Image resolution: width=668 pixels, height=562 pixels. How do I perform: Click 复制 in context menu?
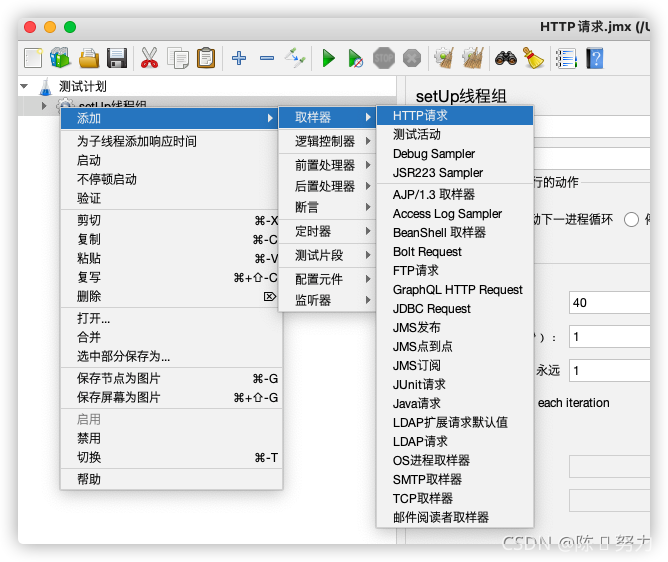[x=172, y=239]
